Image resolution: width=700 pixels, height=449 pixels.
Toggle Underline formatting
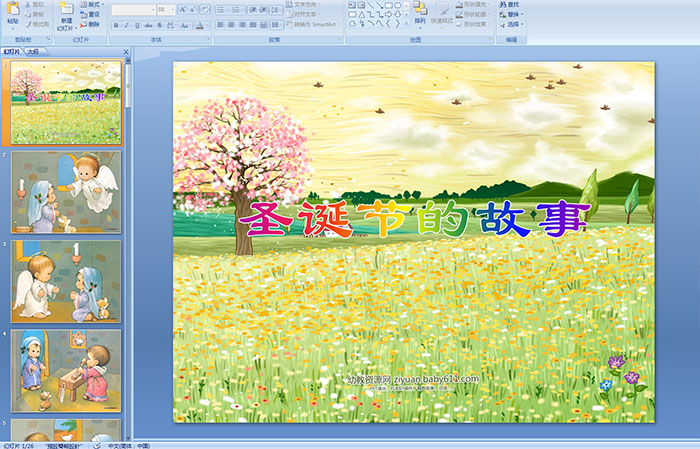tap(137, 25)
